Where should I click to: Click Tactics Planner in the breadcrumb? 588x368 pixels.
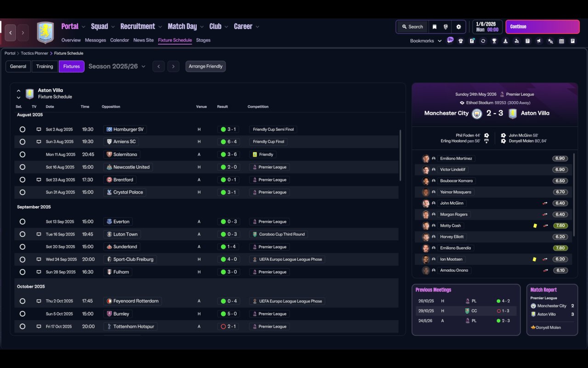pos(34,53)
